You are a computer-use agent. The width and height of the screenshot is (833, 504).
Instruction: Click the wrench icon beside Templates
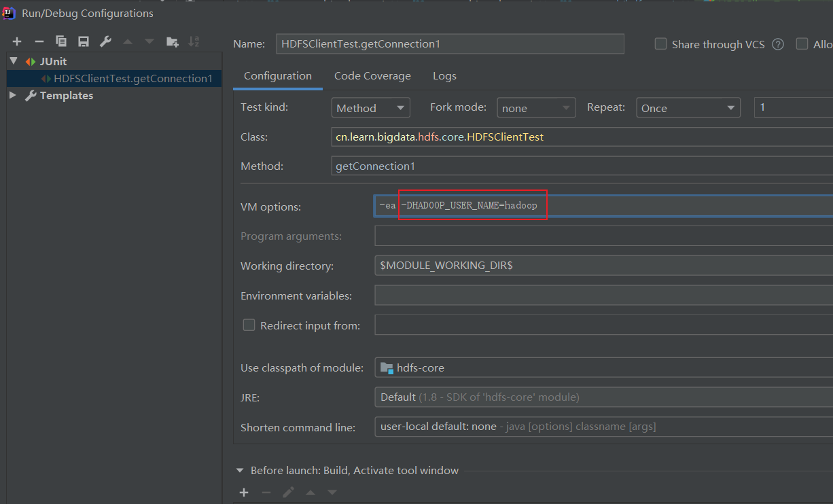(x=31, y=96)
